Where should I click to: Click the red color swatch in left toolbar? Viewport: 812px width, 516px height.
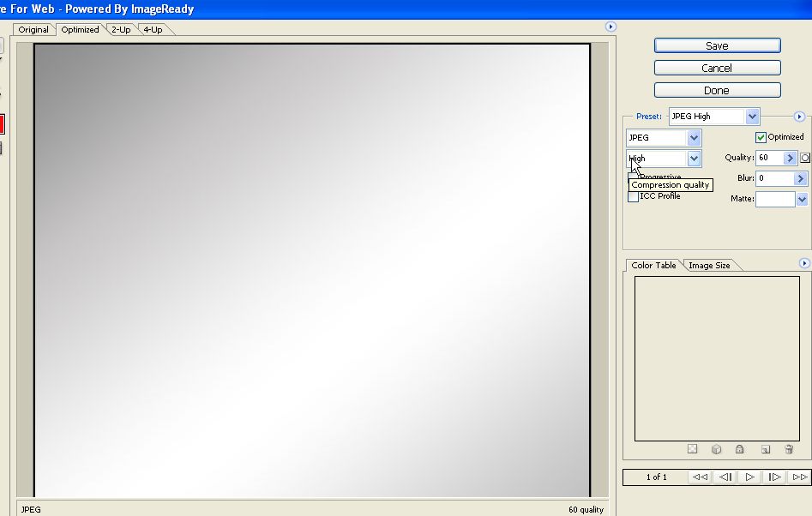pos(2,123)
